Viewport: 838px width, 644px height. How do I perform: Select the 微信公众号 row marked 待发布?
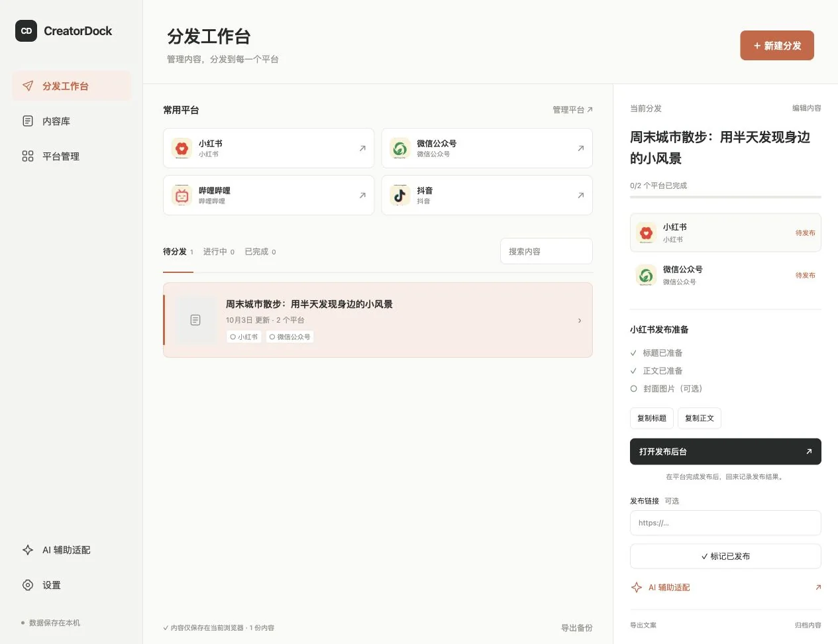point(725,275)
